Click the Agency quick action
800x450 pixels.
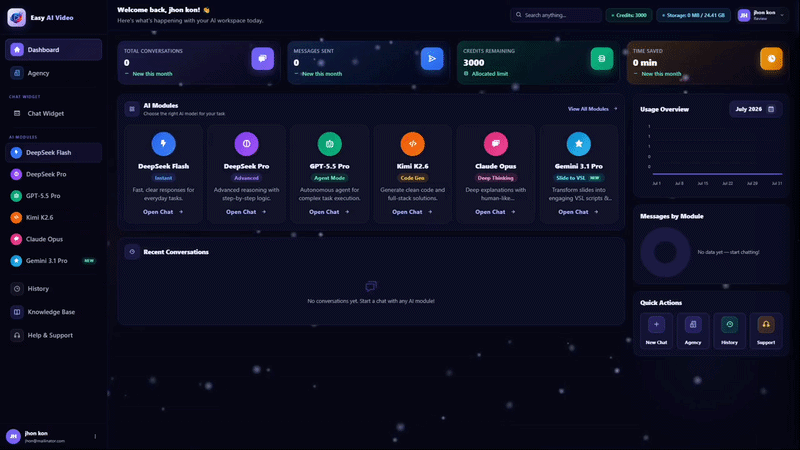(x=693, y=331)
